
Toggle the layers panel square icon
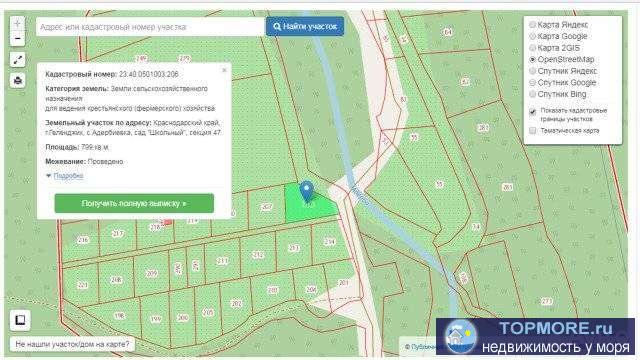point(20,320)
